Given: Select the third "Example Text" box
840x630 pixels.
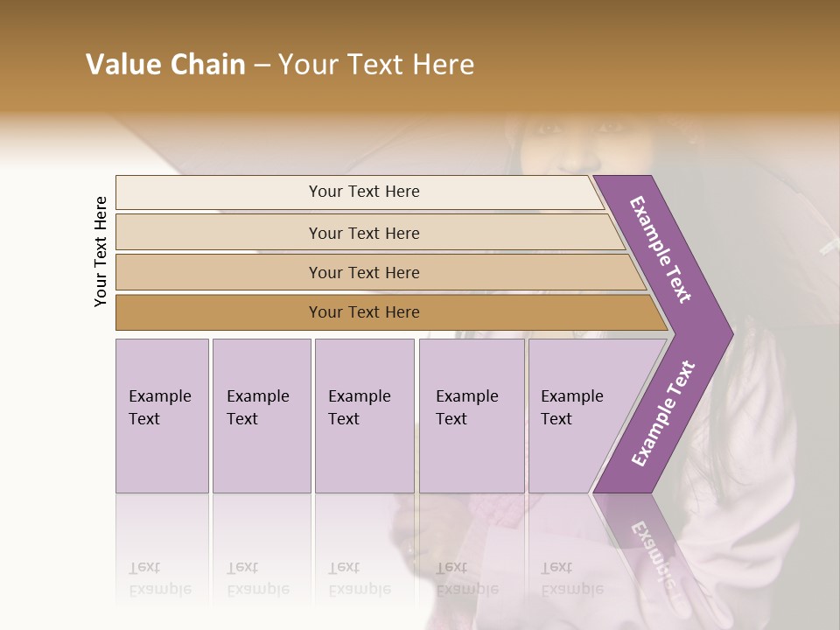Looking at the screenshot, I should pyautogui.click(x=364, y=416).
